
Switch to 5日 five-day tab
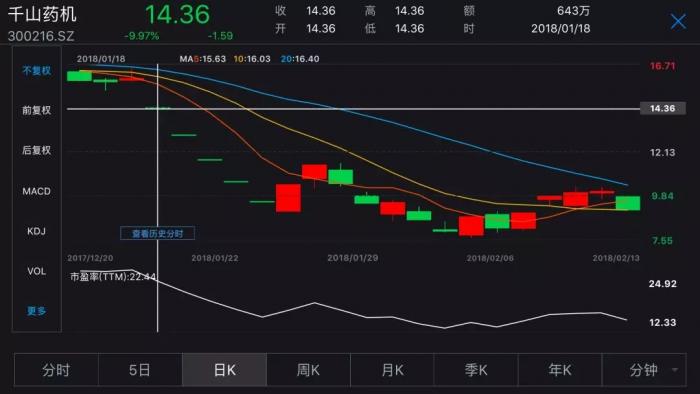click(x=140, y=370)
